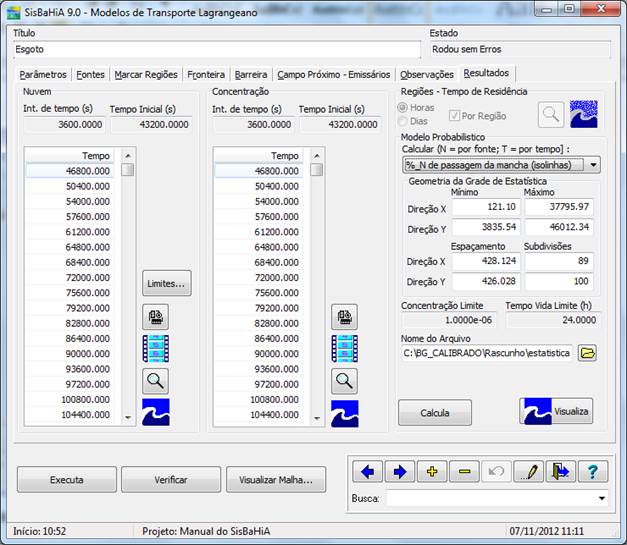Image resolution: width=627 pixels, height=545 pixels.
Task: Click the Nuvem print/report icon button
Action: click(156, 317)
